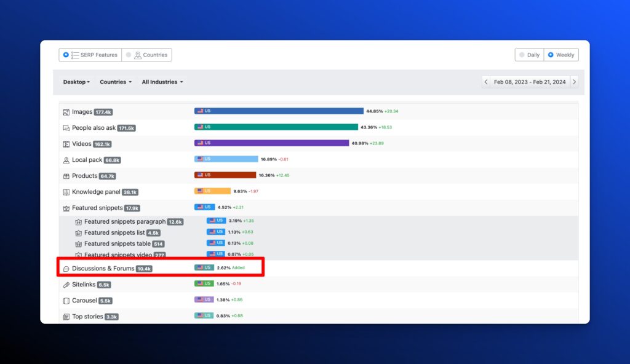Click the Sitelinks paperclip icon
This screenshot has width=630, height=364.
pyautogui.click(x=66, y=284)
